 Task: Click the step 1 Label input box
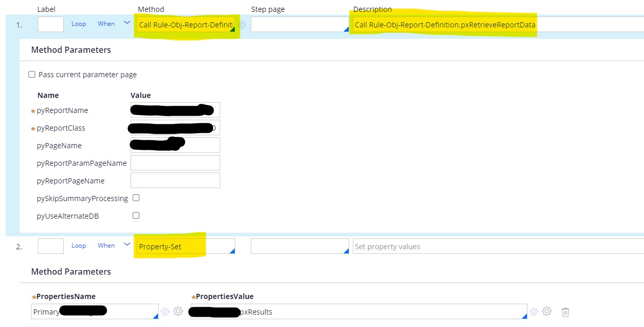[51, 24]
